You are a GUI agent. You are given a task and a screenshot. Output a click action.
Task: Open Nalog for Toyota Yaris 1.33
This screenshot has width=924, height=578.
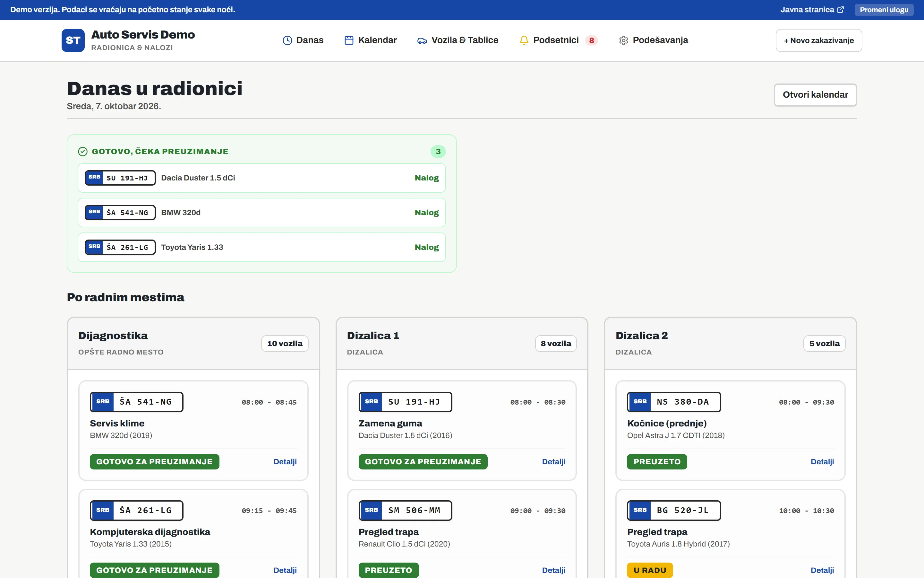tap(426, 247)
